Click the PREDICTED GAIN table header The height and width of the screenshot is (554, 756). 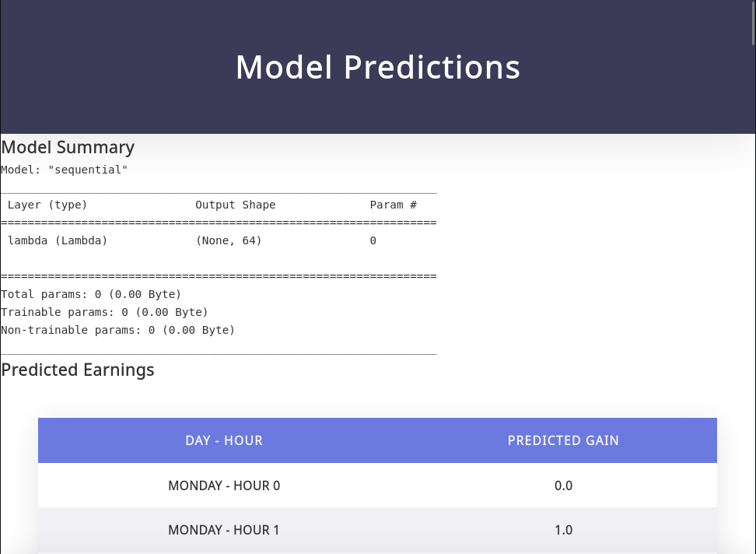click(563, 440)
